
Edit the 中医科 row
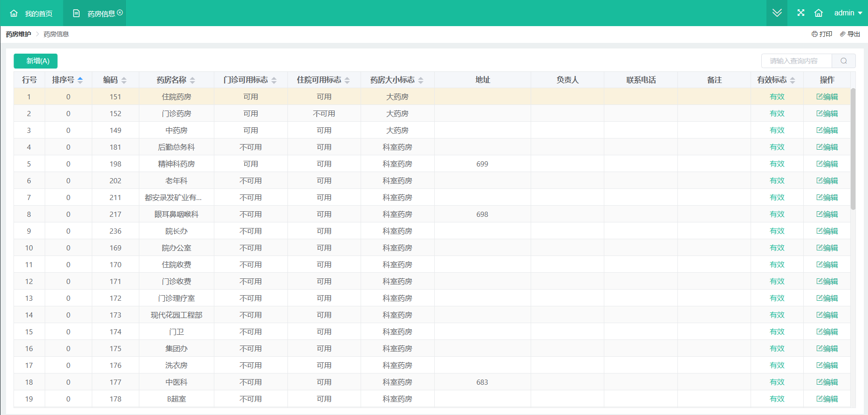point(827,382)
